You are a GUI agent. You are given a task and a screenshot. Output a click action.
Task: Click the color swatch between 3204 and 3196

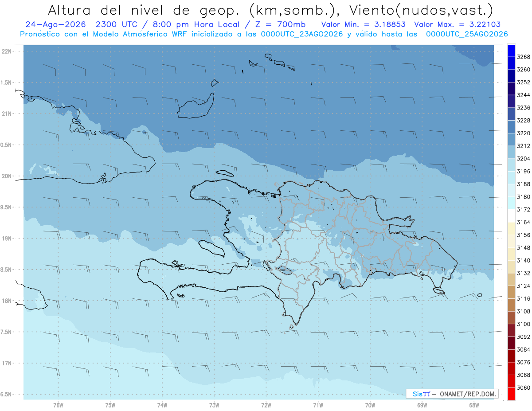[x=511, y=164]
